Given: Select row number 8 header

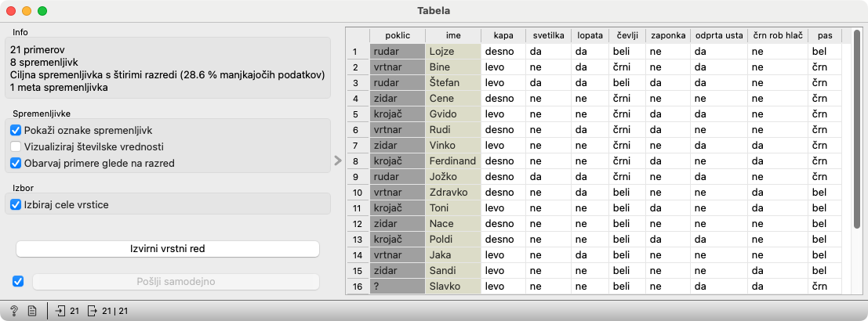Looking at the screenshot, I should (357, 161).
